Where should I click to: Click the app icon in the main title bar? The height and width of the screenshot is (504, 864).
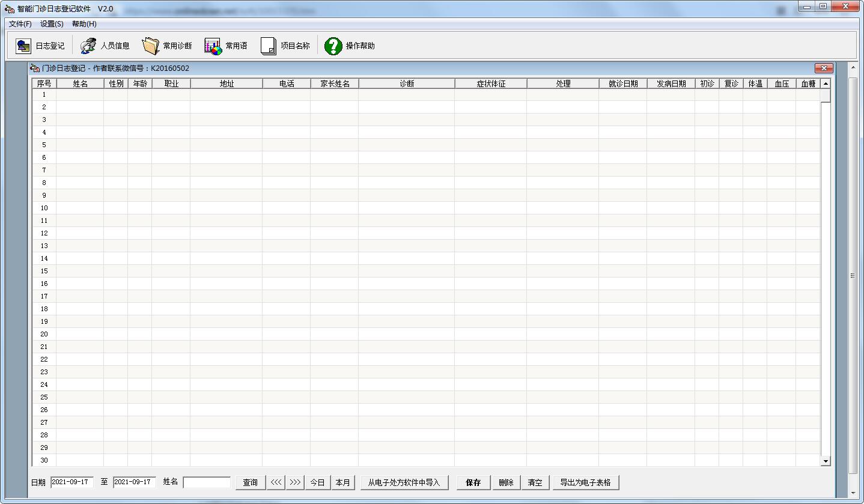coord(10,8)
